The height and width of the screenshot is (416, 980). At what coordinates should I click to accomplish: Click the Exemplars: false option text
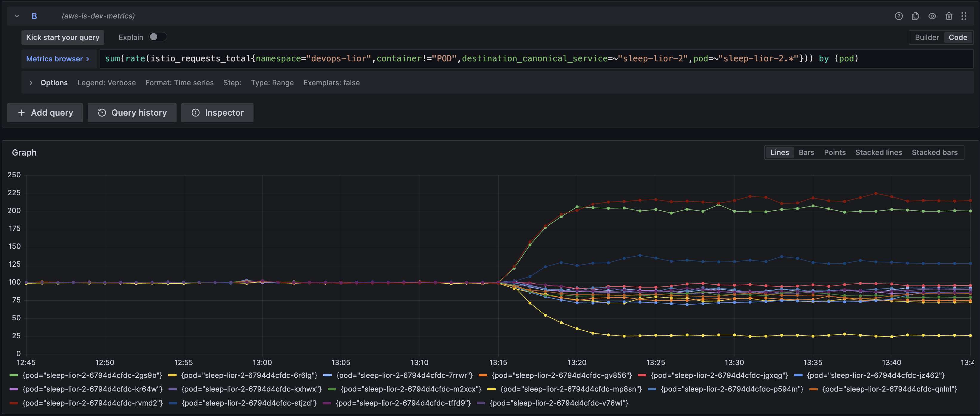pos(331,83)
